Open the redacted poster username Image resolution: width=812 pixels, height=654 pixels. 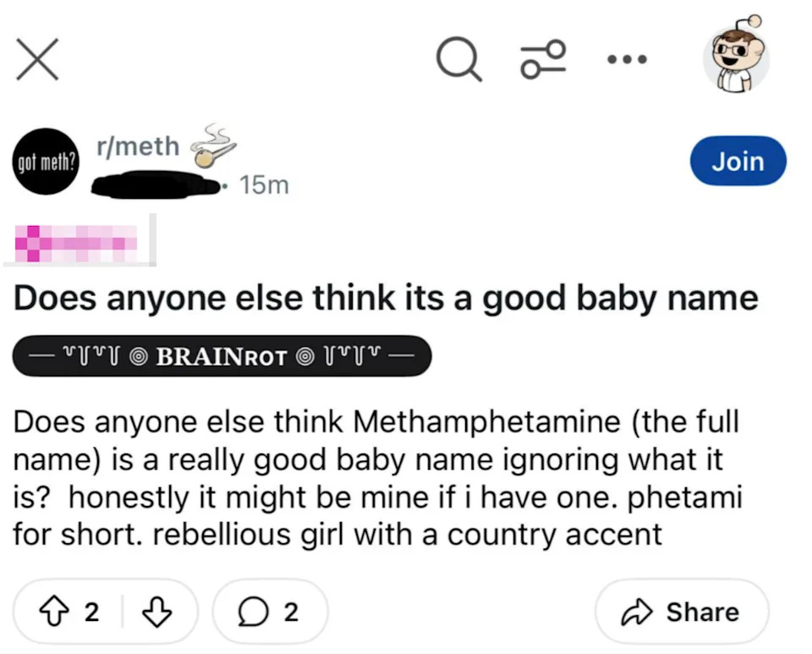pyautogui.click(x=156, y=183)
